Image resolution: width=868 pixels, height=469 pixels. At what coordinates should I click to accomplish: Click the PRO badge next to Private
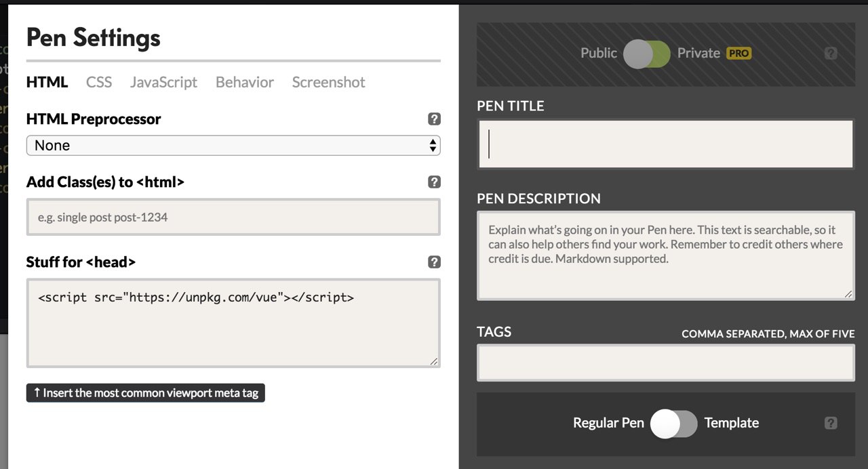738,54
